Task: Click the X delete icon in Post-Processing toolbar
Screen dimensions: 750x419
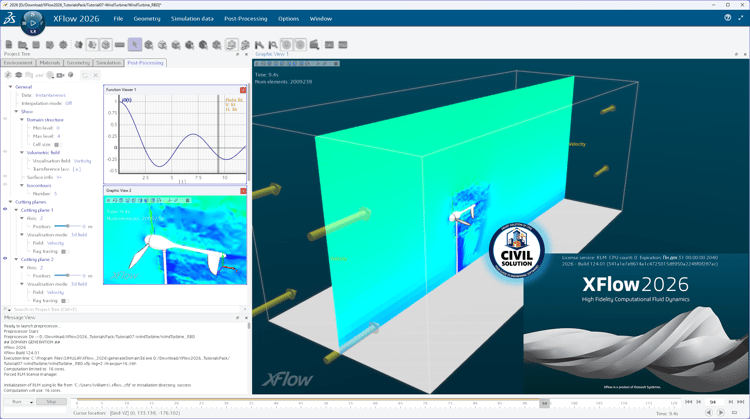Action: (96, 75)
